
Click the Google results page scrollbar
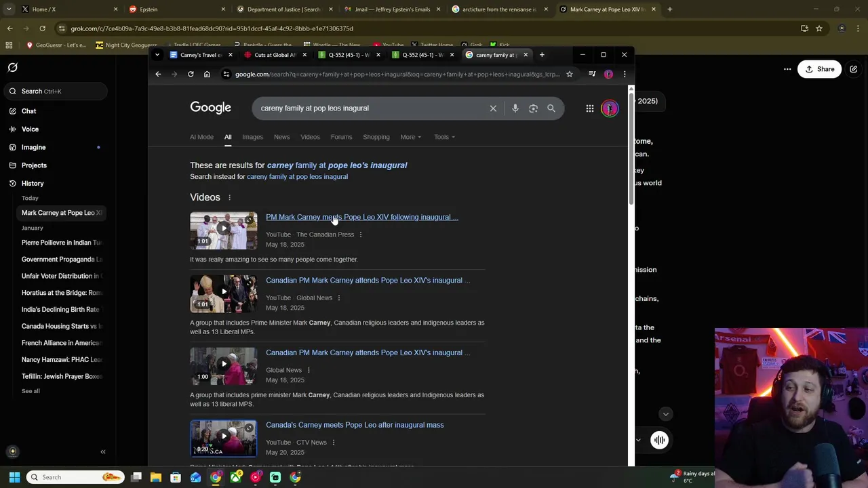click(631, 149)
